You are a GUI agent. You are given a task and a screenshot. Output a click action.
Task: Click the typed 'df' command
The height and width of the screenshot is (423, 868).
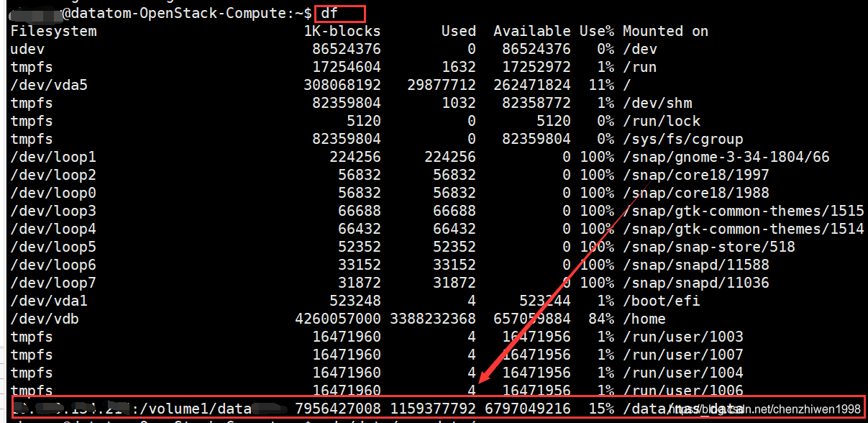tap(329, 13)
